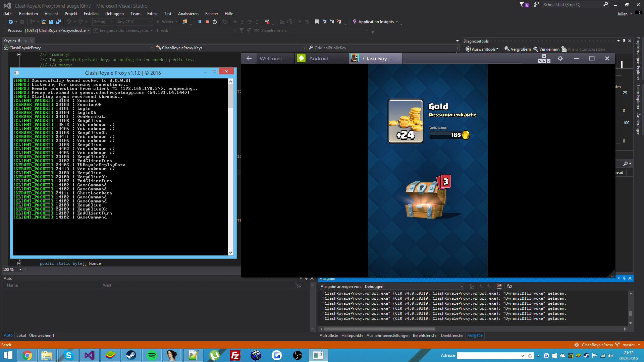Click the Restart debugging icon

point(215,22)
